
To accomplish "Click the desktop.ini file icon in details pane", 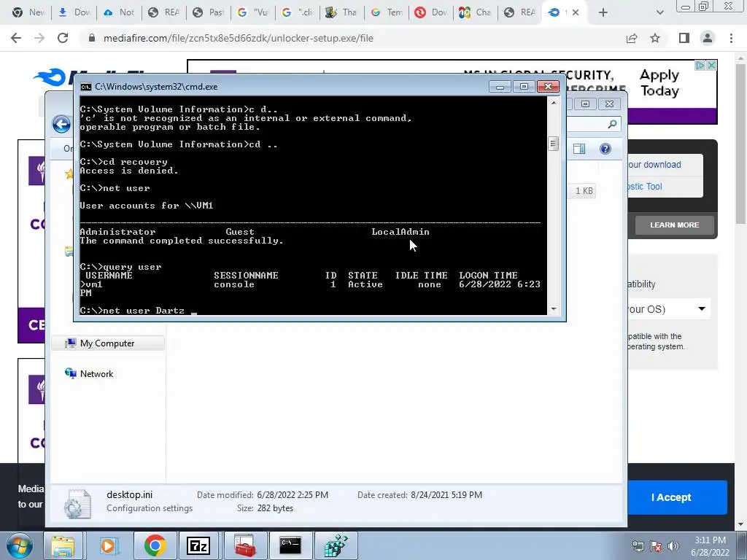I will click(x=77, y=504).
